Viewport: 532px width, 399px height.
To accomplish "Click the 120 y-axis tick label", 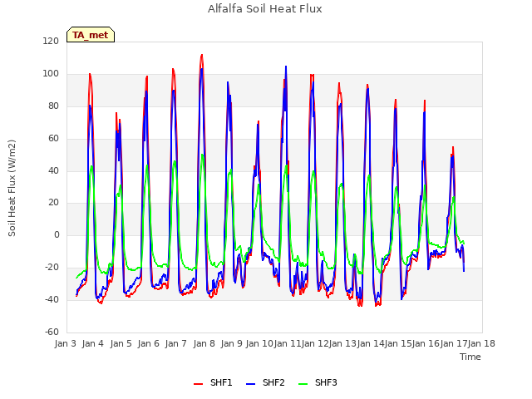I will point(51,41).
